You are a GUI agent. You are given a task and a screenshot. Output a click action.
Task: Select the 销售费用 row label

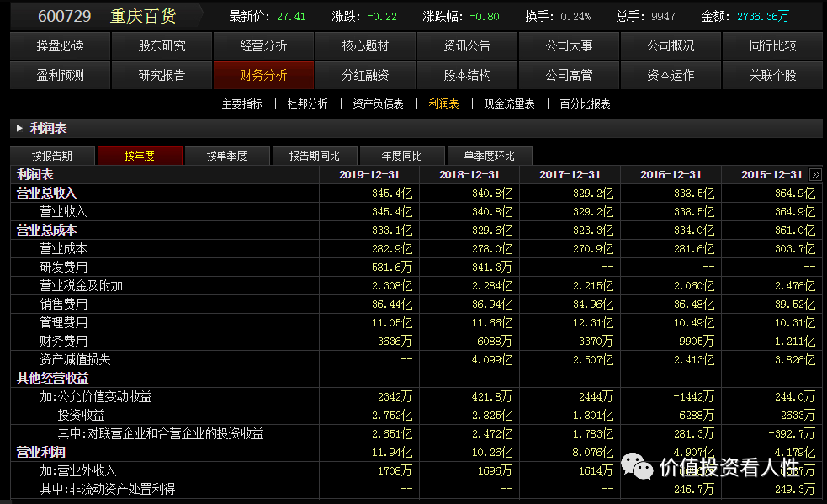[63, 304]
